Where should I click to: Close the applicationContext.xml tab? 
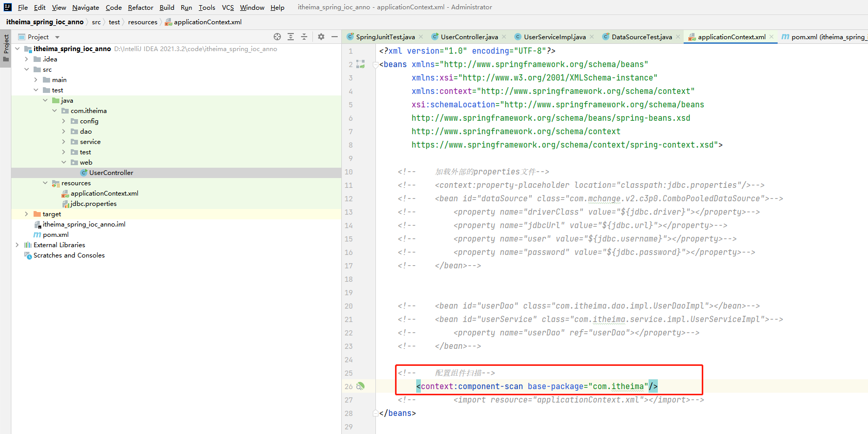pos(771,37)
